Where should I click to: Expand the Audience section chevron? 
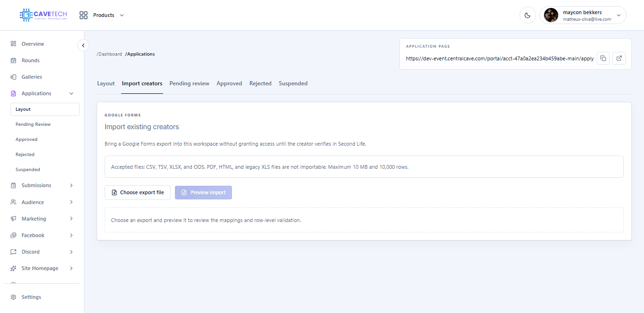coord(71,202)
